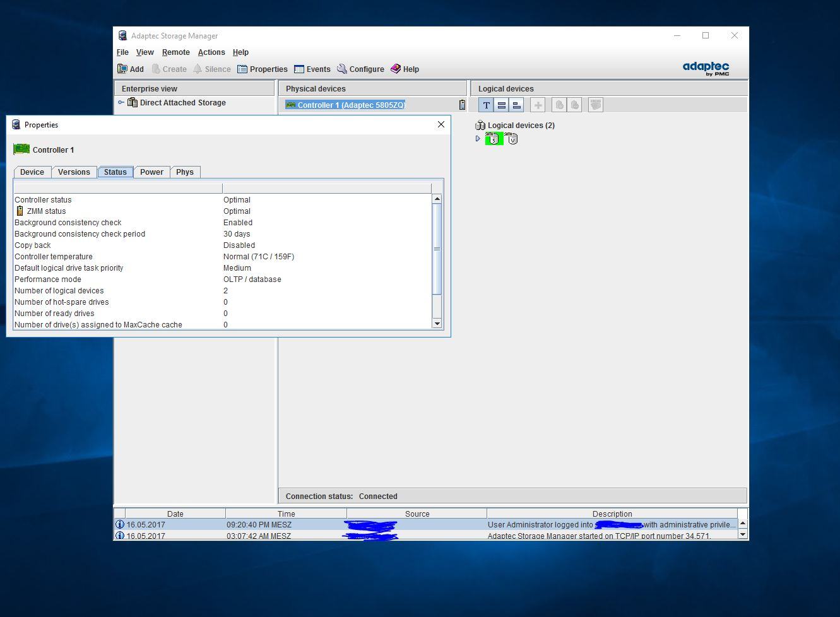Expand the logical devices triangle arrow
The width and height of the screenshot is (840, 617).
click(478, 139)
